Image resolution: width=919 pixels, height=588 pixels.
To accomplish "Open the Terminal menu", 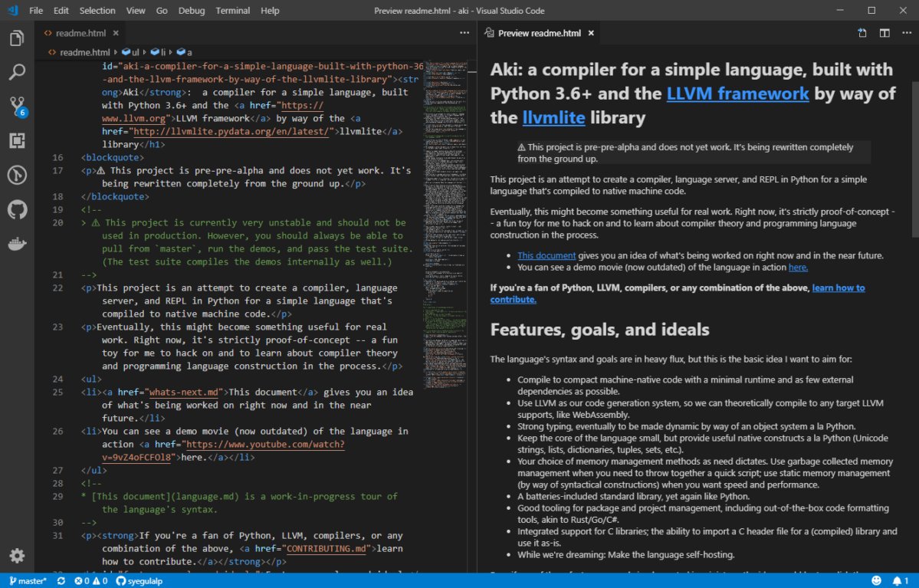I will [x=232, y=11].
